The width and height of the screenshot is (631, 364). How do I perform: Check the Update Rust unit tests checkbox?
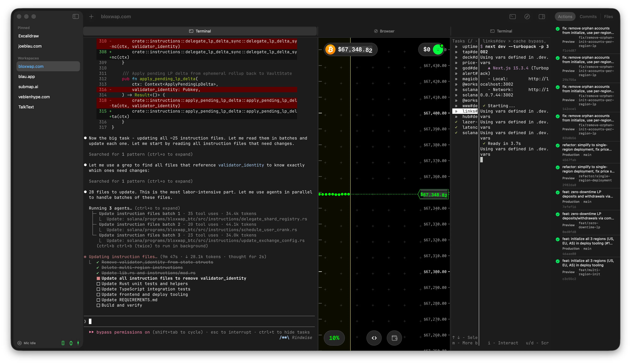[99, 284]
